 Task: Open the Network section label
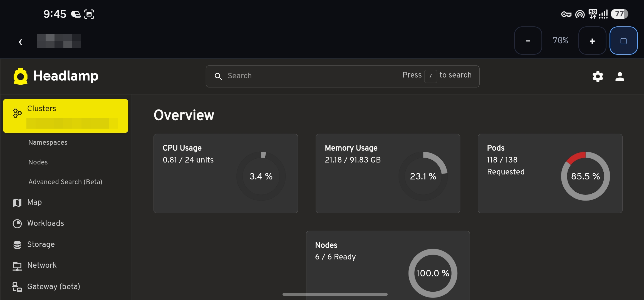coord(42,265)
